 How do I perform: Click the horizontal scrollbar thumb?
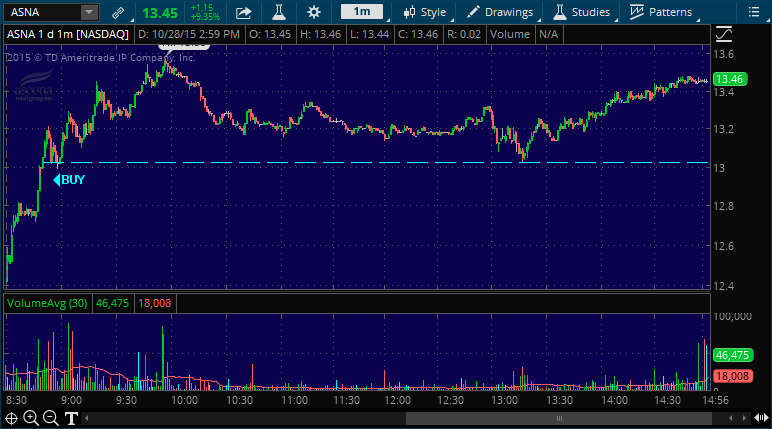[559, 419]
